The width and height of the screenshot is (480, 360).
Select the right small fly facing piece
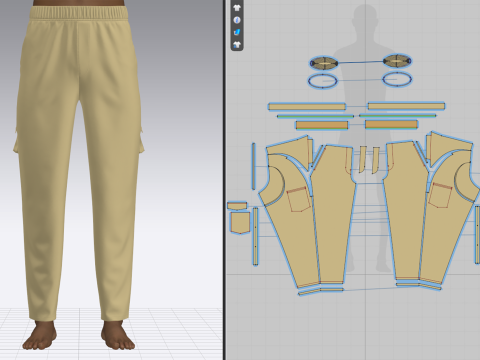pos(376,160)
